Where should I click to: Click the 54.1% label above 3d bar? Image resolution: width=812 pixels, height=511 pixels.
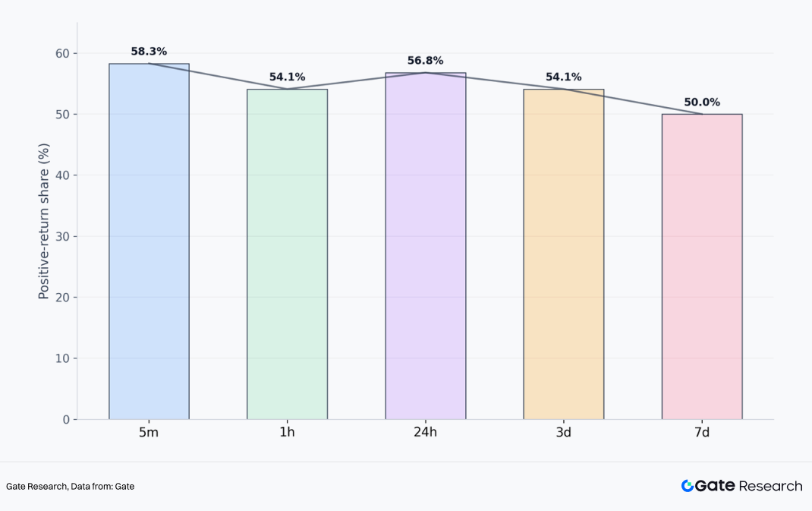click(563, 77)
